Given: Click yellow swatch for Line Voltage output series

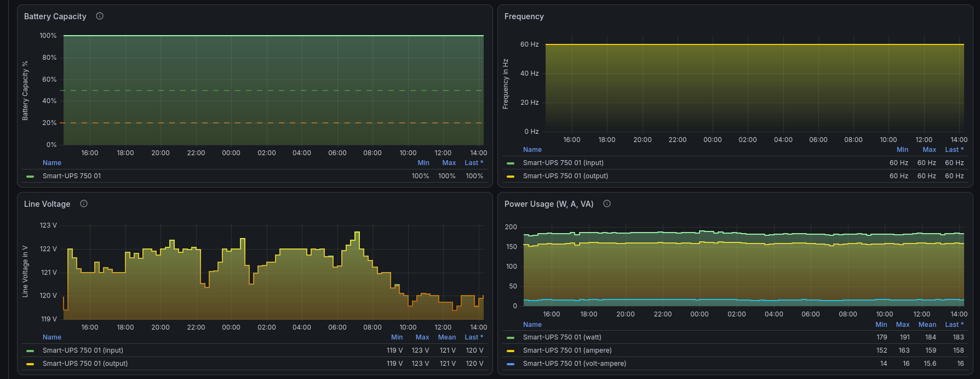Looking at the screenshot, I should [30, 364].
